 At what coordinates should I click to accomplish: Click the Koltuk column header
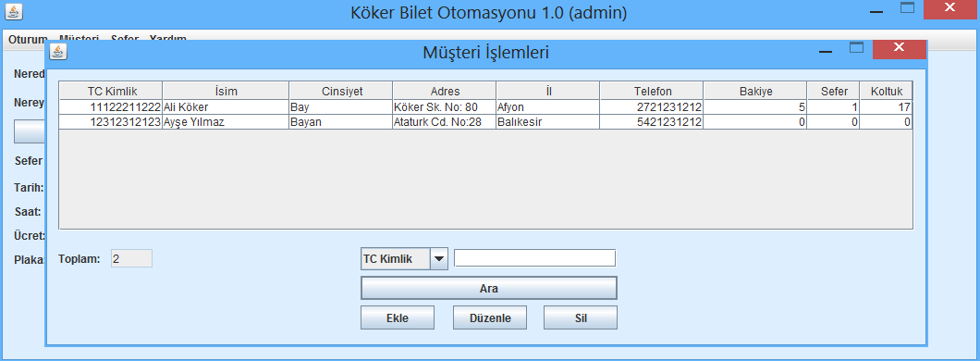887,91
